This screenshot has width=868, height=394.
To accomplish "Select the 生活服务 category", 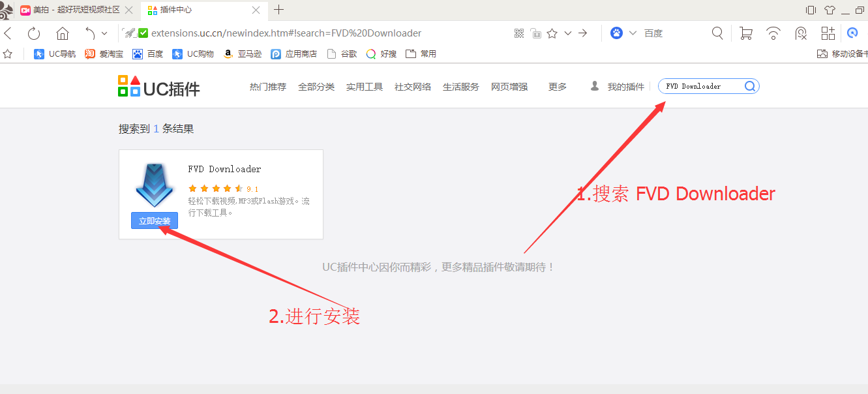I will [461, 87].
